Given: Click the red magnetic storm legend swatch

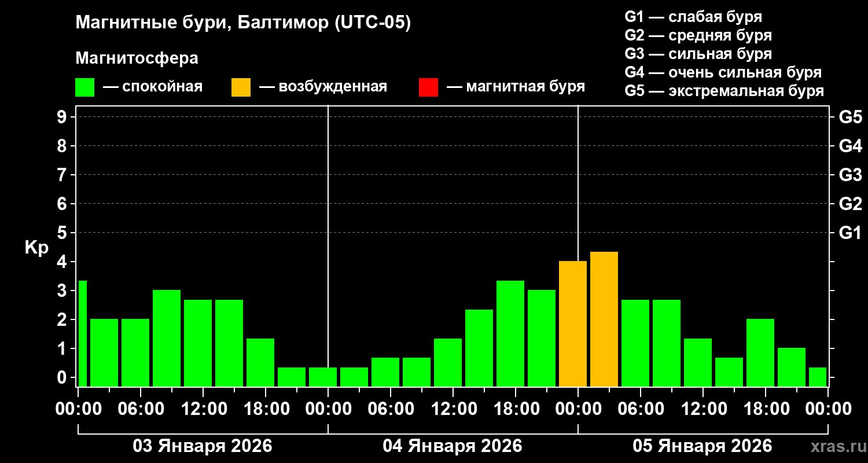Looking at the screenshot, I should [428, 87].
